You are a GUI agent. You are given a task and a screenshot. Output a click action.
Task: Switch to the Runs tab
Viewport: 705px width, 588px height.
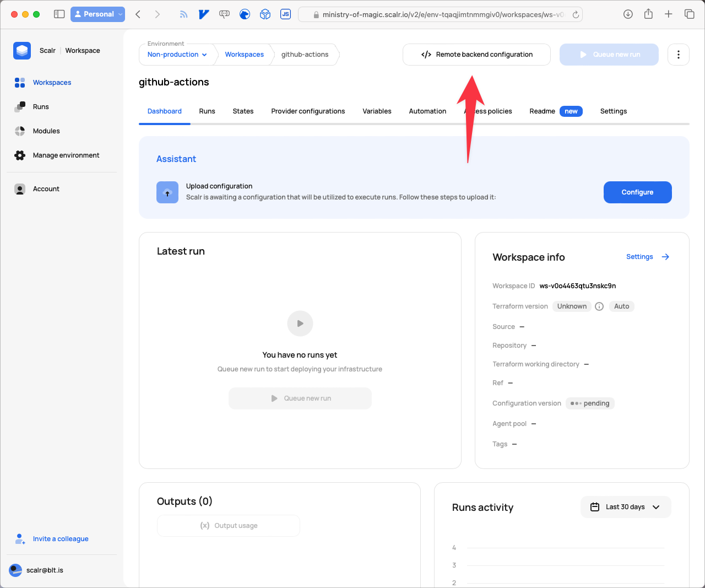tap(207, 111)
